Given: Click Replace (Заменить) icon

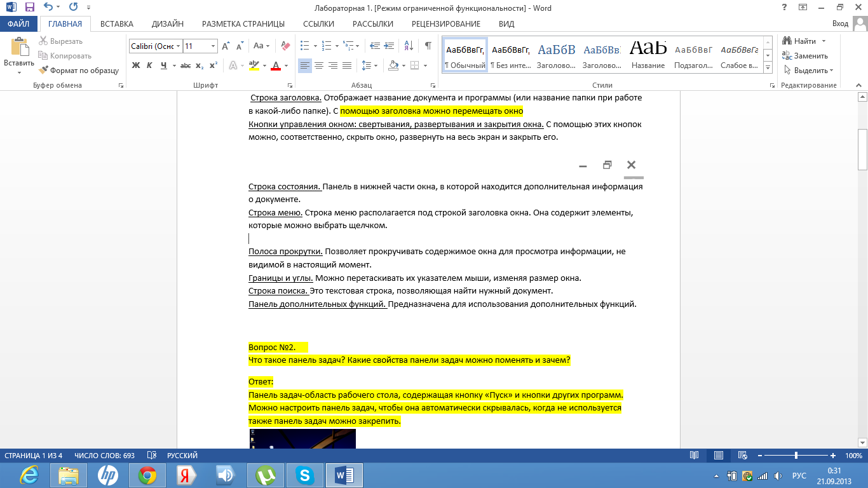Looking at the screenshot, I should click(787, 56).
